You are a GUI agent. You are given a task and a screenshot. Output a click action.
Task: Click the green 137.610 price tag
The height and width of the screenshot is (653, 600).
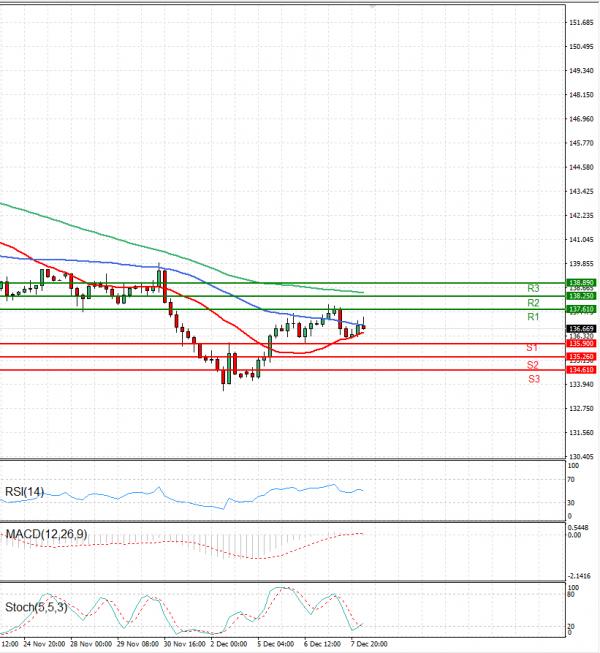pyautogui.click(x=581, y=309)
